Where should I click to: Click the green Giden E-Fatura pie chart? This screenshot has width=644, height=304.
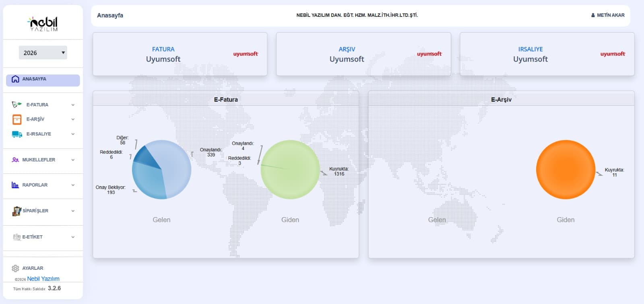pyautogui.click(x=290, y=169)
